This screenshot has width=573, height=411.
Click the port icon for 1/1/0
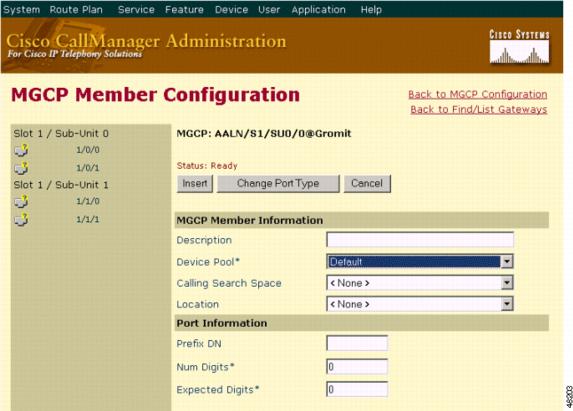tap(21, 201)
